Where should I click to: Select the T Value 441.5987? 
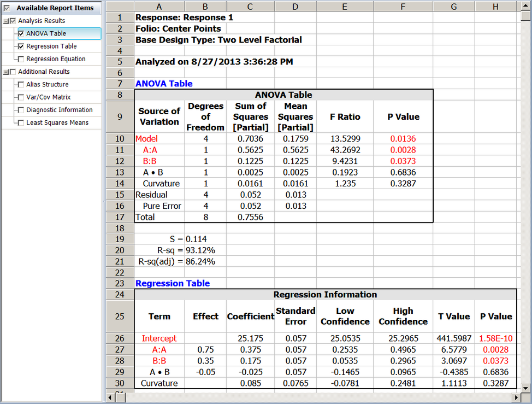(454, 338)
